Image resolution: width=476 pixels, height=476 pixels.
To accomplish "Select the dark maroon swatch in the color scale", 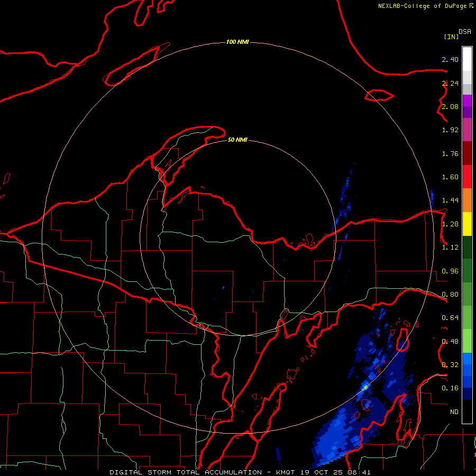I will [467, 153].
